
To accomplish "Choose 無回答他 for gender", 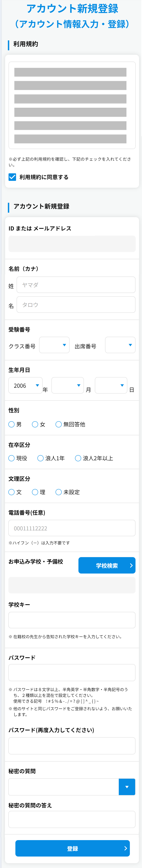I will tap(59, 424).
